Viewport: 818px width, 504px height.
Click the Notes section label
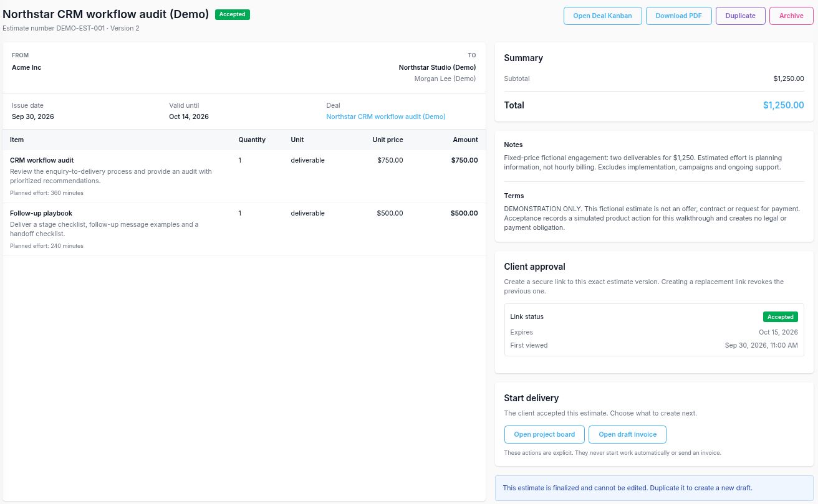pos(513,145)
